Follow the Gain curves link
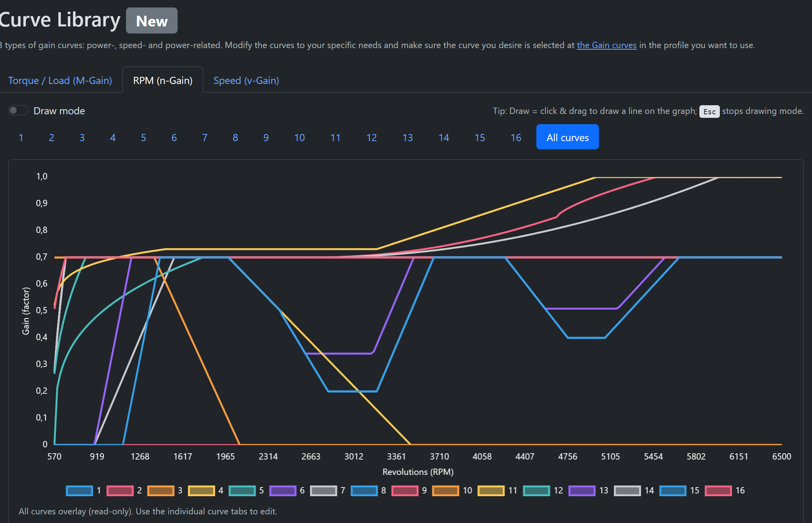This screenshot has width=812, height=523. coord(606,45)
